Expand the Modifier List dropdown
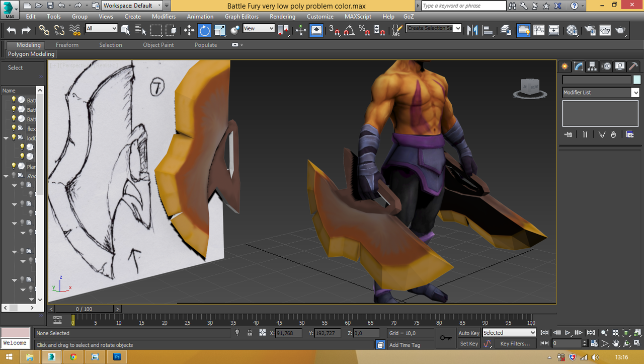Image resolution: width=644 pixels, height=364 pixels. point(601,93)
